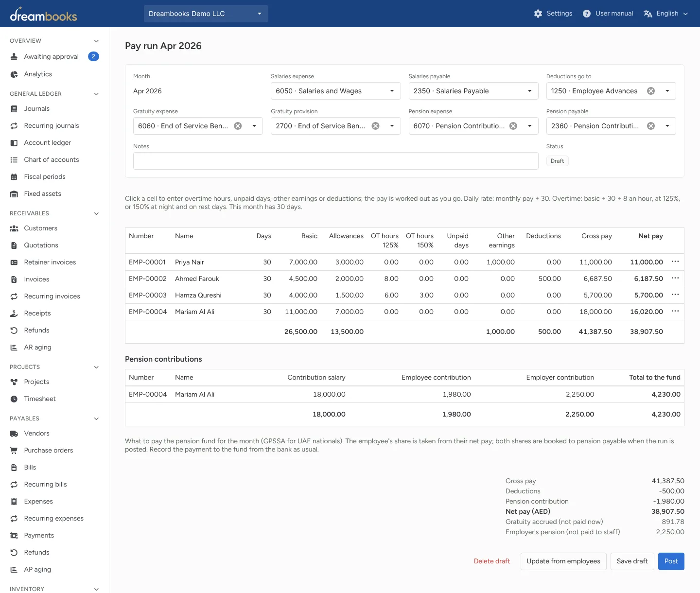Open the Salaries payable account dropdown
The image size is (700, 593).
click(x=473, y=91)
